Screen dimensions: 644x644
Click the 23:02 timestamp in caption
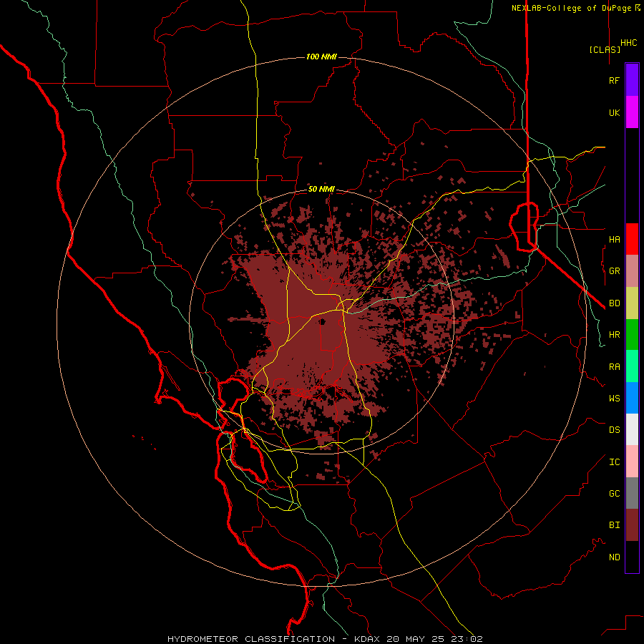point(467,639)
